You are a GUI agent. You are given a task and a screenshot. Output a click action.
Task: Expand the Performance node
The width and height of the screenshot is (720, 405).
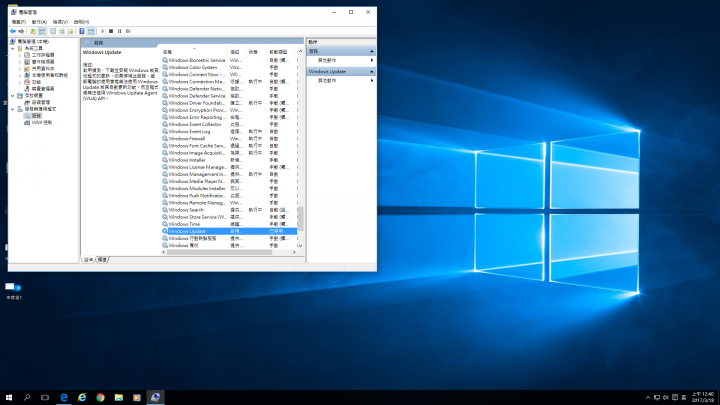[x=20, y=82]
